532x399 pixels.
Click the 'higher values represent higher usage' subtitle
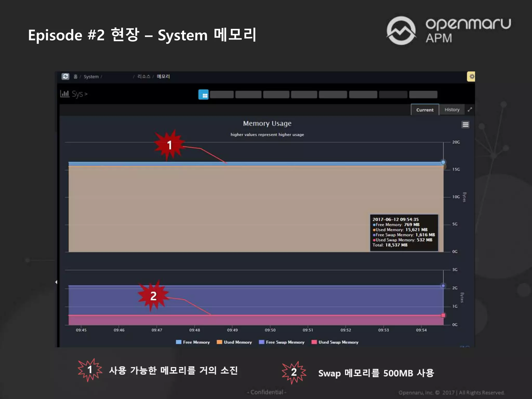267,135
